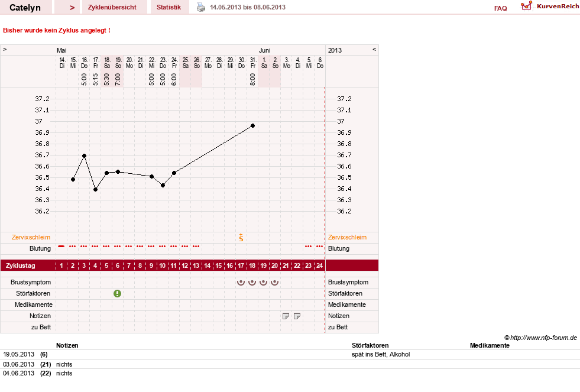Click the 04.06.2013 notes row date
The width and height of the screenshot is (580, 392).
(x=18, y=373)
